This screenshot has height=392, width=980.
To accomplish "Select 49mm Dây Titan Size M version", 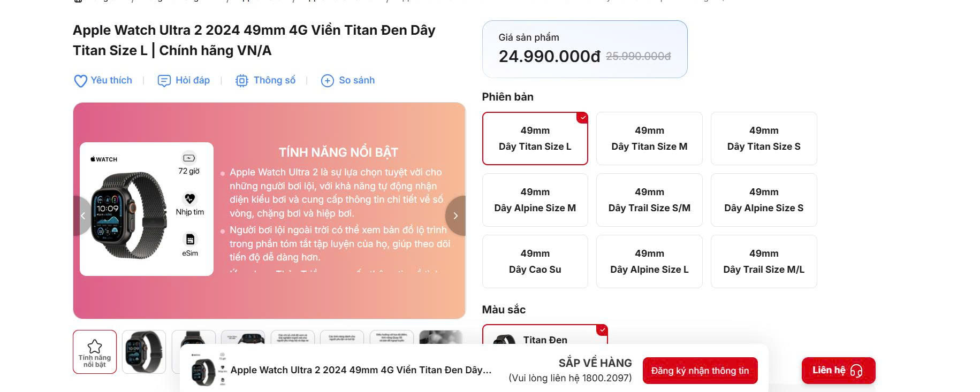I will click(x=649, y=139).
